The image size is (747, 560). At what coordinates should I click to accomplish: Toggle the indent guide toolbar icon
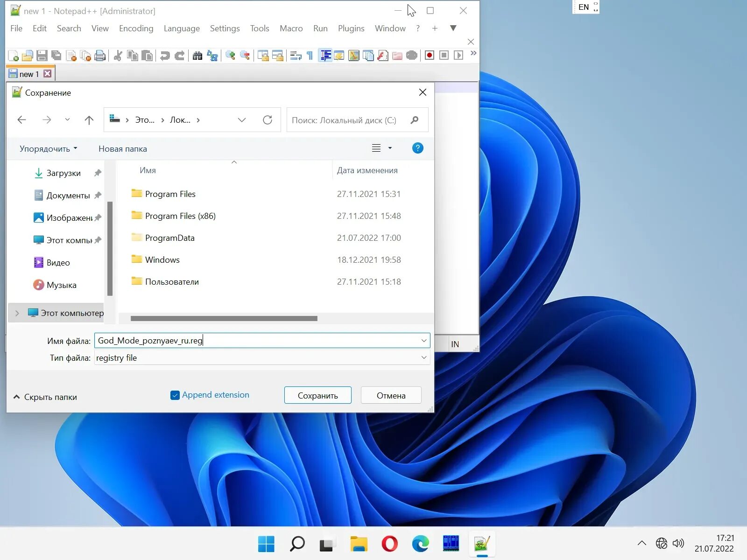(x=325, y=56)
